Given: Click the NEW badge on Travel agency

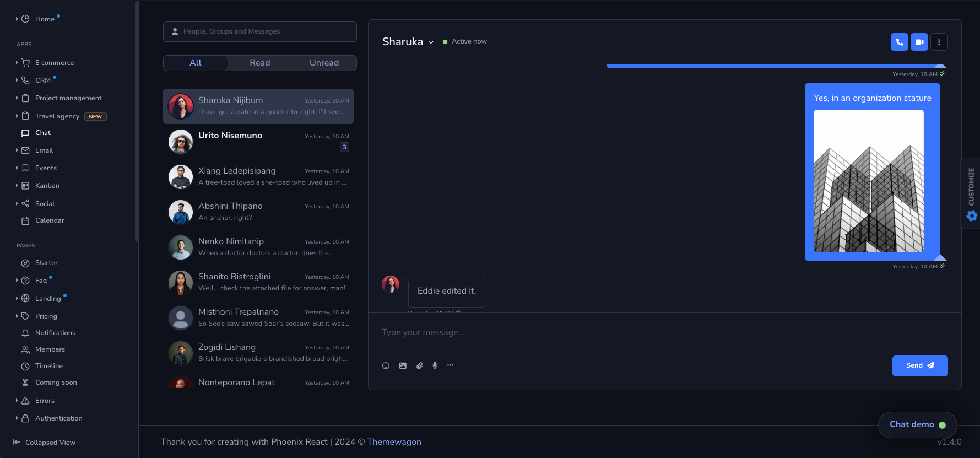Looking at the screenshot, I should click(x=95, y=116).
